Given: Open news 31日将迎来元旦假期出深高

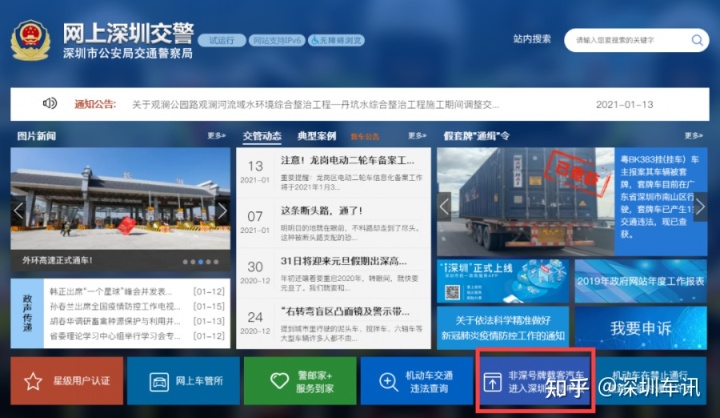Looking at the screenshot, I should [343, 261].
